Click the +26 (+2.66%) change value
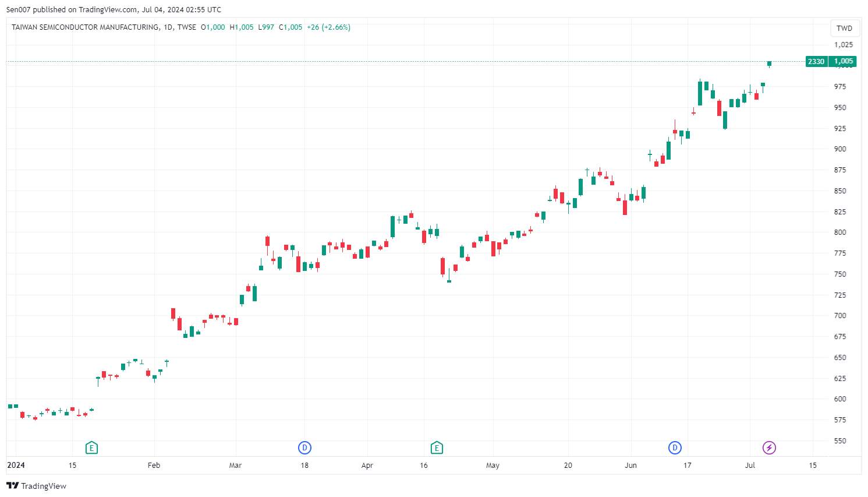Image resolution: width=868 pixels, height=497 pixels. (328, 27)
